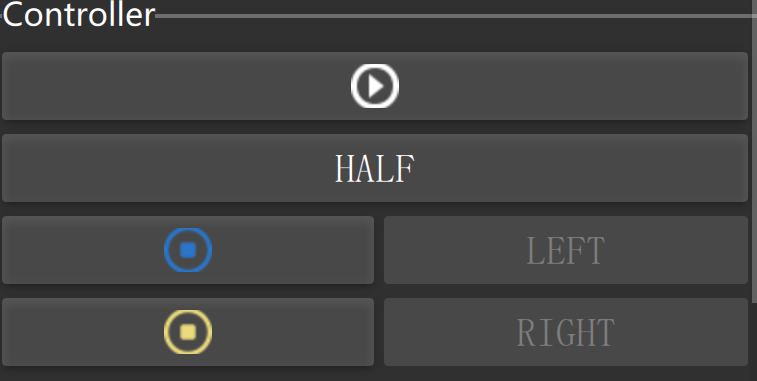The width and height of the screenshot is (757, 381).
Task: Hit the yellow square-in-circle button next to RIGHT
Action: [x=188, y=332]
